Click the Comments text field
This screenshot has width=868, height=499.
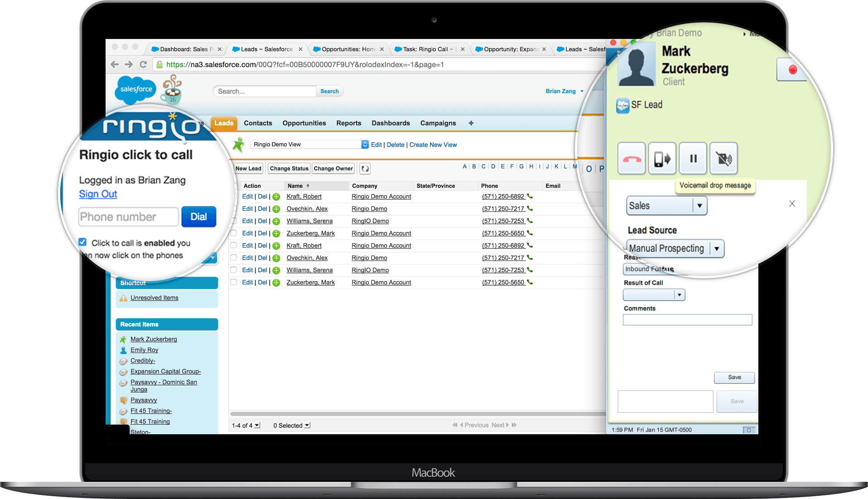(x=687, y=320)
